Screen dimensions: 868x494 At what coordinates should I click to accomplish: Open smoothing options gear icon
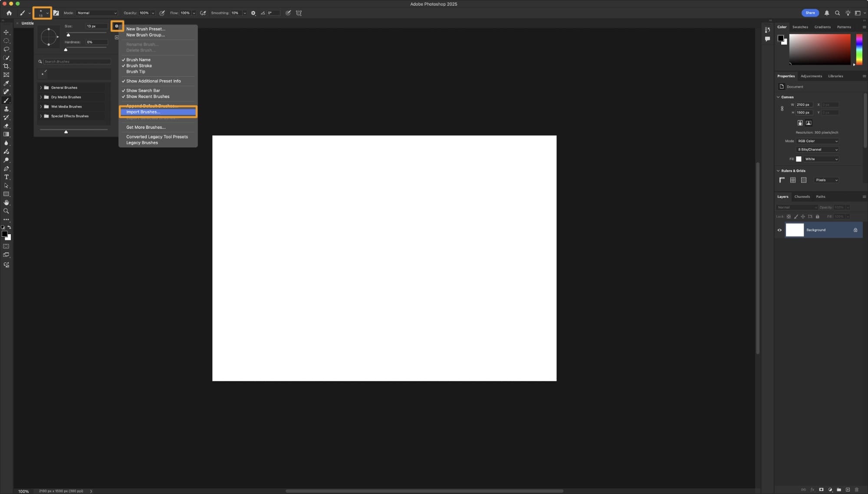[253, 13]
